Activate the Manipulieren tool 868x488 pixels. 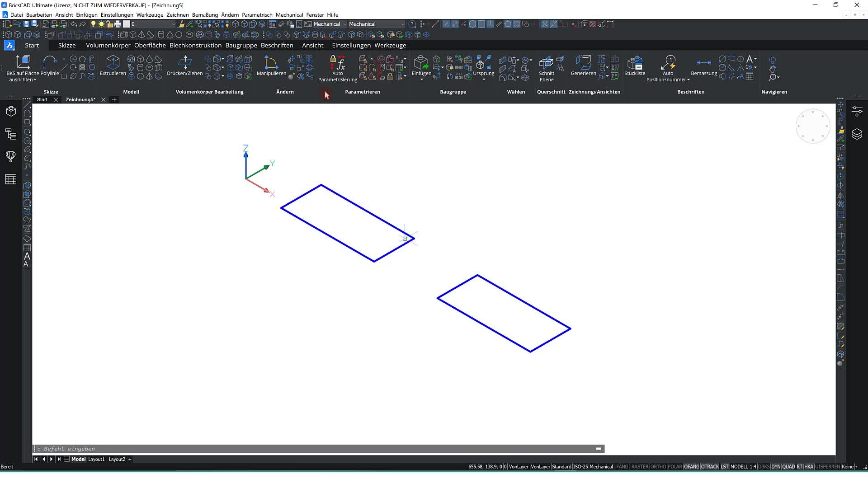271,62
